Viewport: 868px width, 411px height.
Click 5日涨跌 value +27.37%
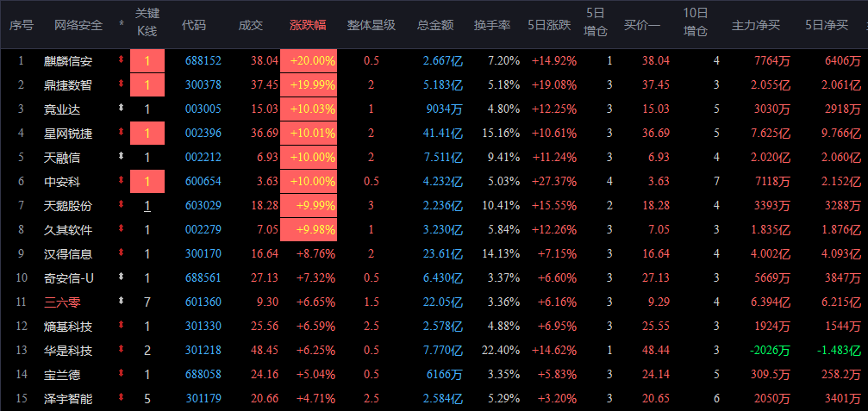(555, 182)
